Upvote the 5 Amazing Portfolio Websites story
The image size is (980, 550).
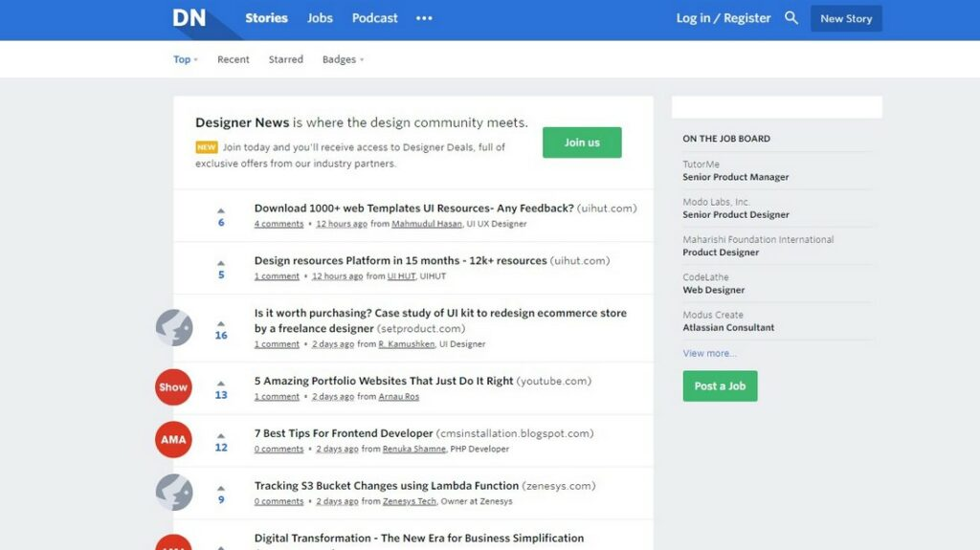coord(221,384)
